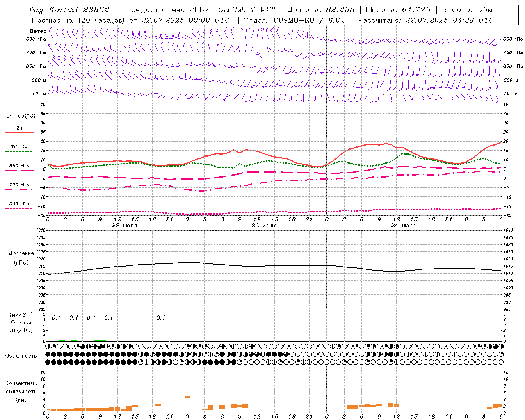Click the 'Долгота: 82.253' longitude value

(x=322, y=10)
